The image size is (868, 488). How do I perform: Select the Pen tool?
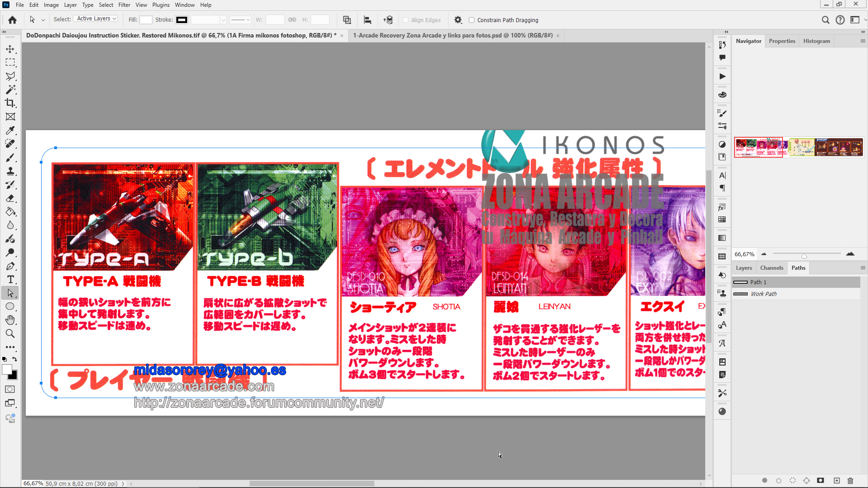point(10,266)
